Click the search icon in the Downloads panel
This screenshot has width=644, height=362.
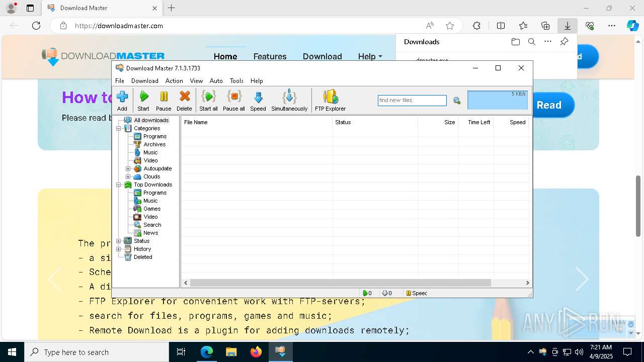(x=532, y=42)
